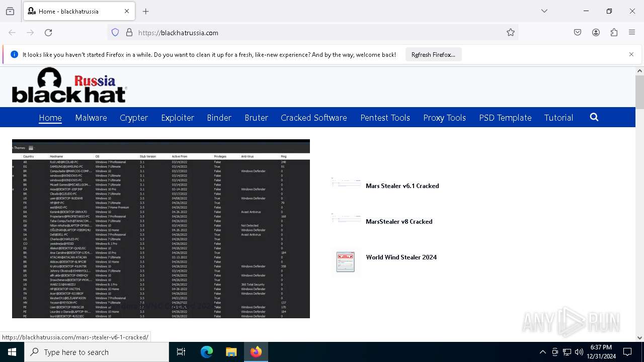
Task: Close the Home - blackhatrussia tab
Action: point(127,11)
